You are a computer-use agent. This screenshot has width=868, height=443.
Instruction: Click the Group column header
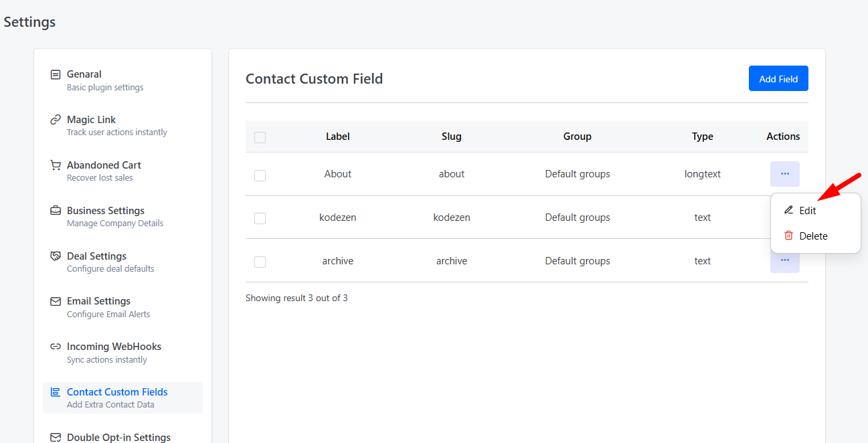point(578,137)
